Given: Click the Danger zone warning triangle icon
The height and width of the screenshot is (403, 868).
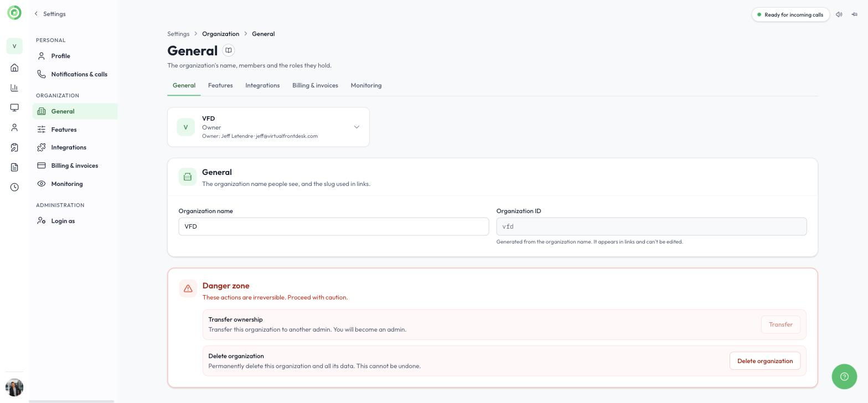Looking at the screenshot, I should 188,288.
